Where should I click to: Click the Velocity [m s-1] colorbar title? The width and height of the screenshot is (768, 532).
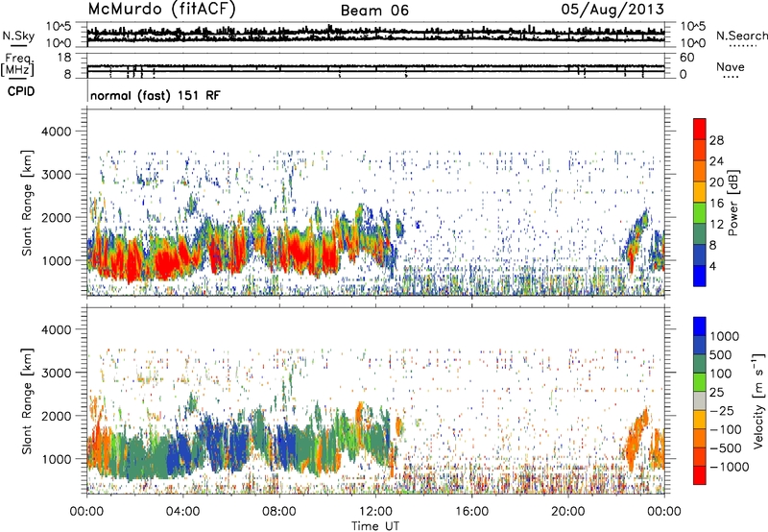[x=758, y=400]
